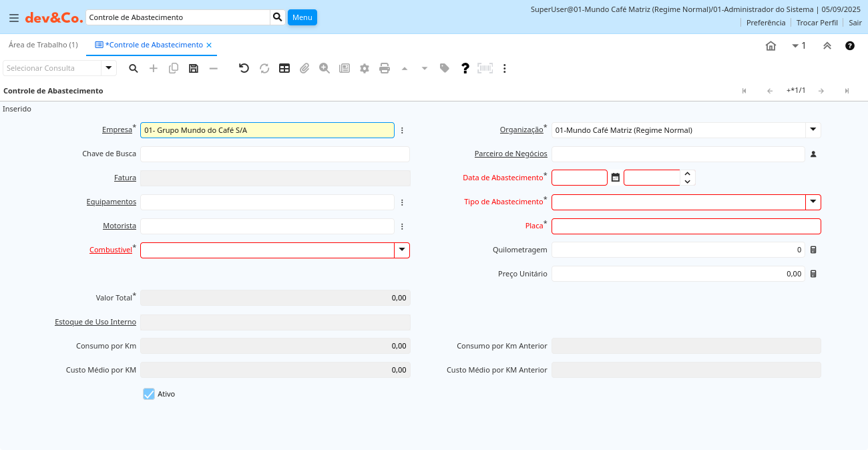Click into the Placa input field
This screenshot has height=450, width=868.
click(x=686, y=226)
